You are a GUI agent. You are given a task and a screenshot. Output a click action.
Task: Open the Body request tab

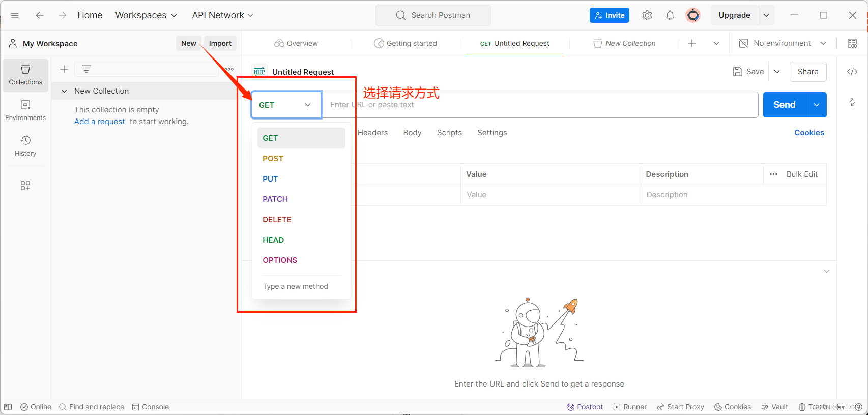point(412,133)
